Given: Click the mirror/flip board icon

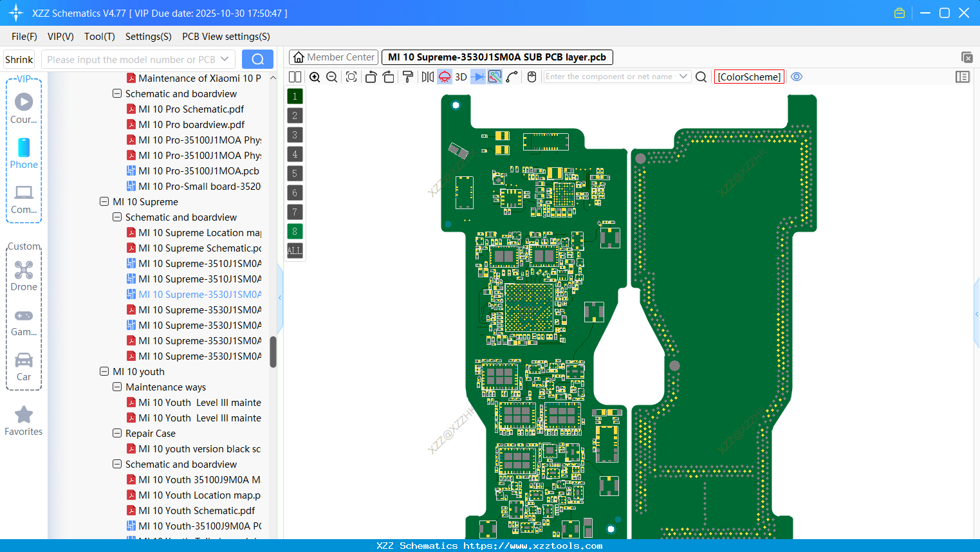Looking at the screenshot, I should pos(429,77).
